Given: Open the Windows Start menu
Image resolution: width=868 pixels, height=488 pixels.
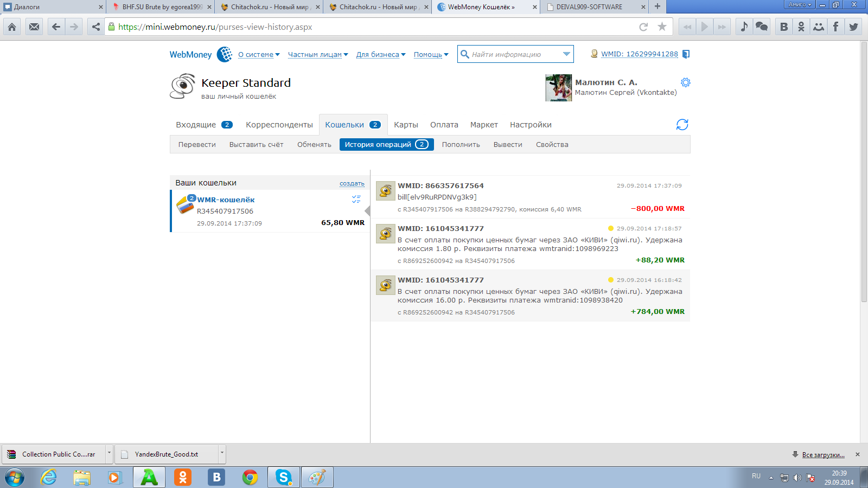Looking at the screenshot, I should tap(15, 477).
